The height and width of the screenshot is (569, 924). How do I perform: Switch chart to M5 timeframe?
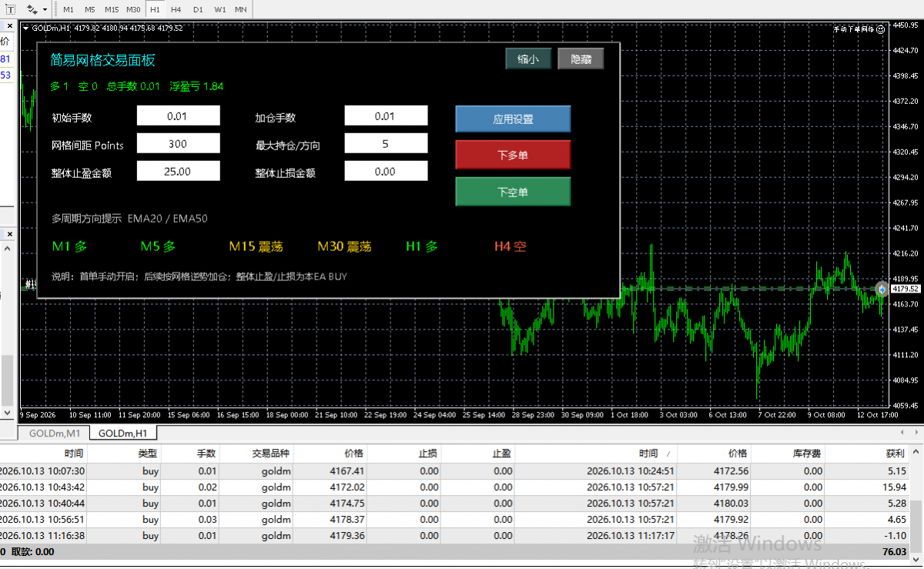(90, 9)
